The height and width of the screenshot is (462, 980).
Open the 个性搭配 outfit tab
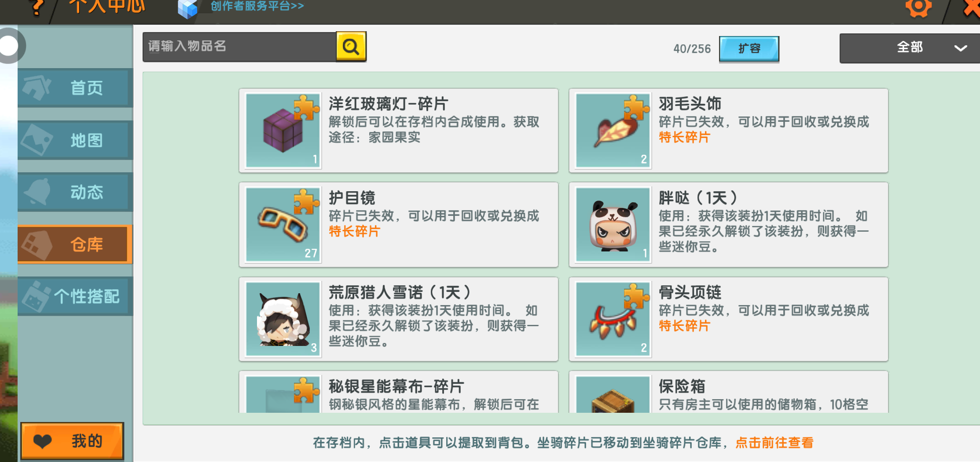pyautogui.click(x=75, y=296)
